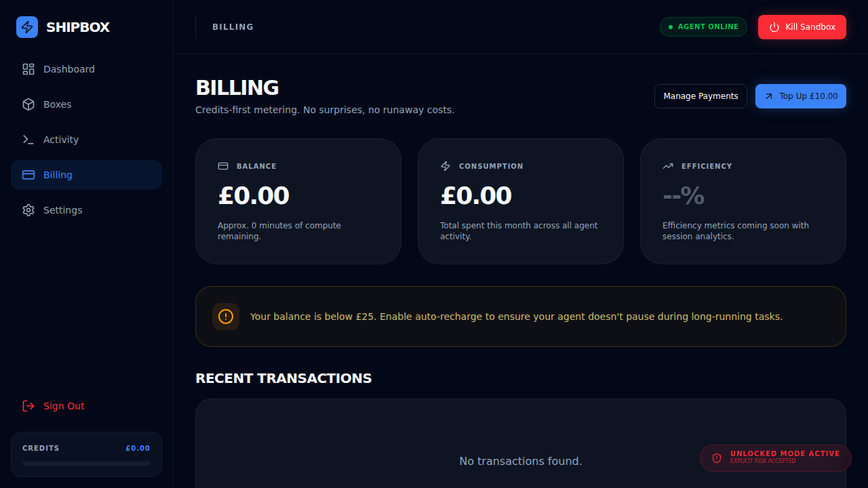This screenshot has width=868, height=488.
Task: Open Settings via the gear icon
Action: [x=28, y=209]
